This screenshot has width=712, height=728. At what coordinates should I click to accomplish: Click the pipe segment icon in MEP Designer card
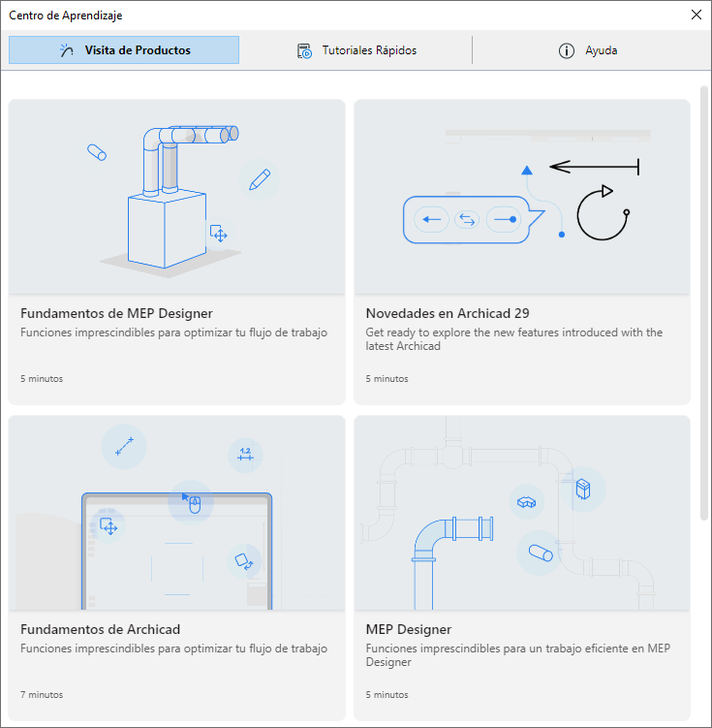coord(540,554)
